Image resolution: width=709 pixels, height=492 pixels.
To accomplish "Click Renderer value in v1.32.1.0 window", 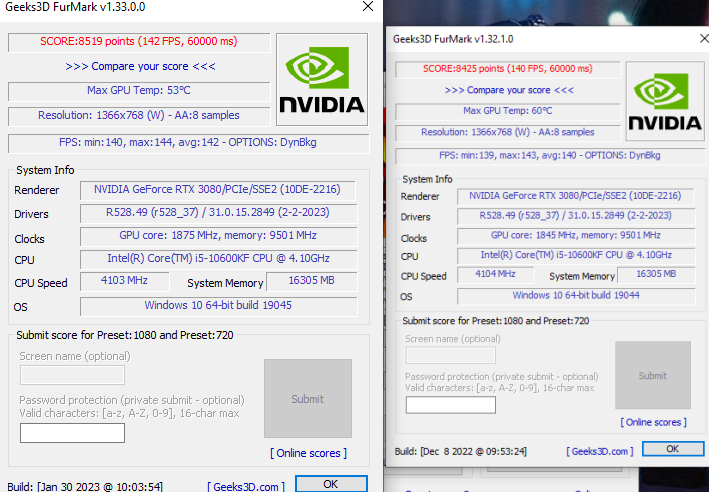I will pos(575,196).
